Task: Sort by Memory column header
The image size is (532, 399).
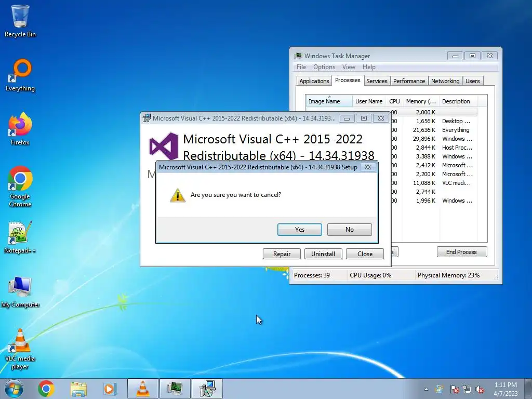Action: point(421,101)
